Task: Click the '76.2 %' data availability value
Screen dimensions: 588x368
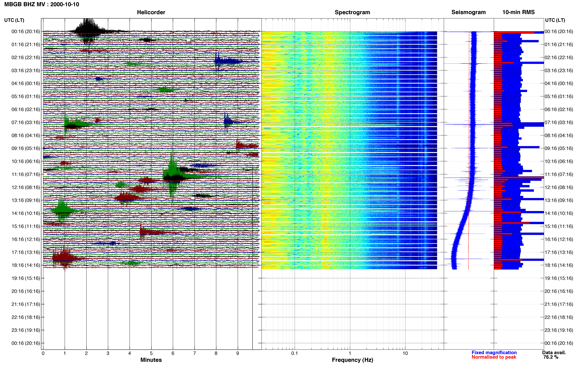Action: click(x=551, y=357)
